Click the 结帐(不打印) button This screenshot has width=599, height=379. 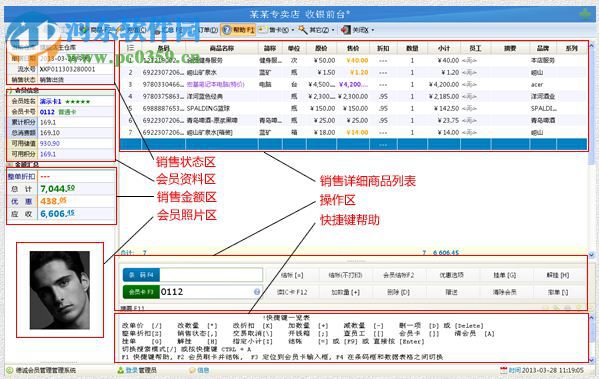click(x=345, y=275)
